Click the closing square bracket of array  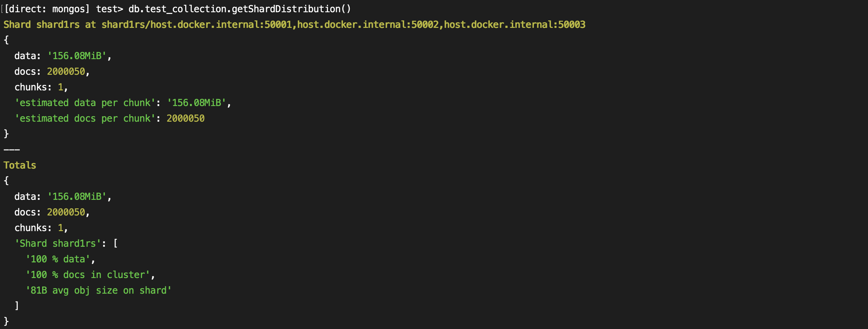tap(17, 306)
